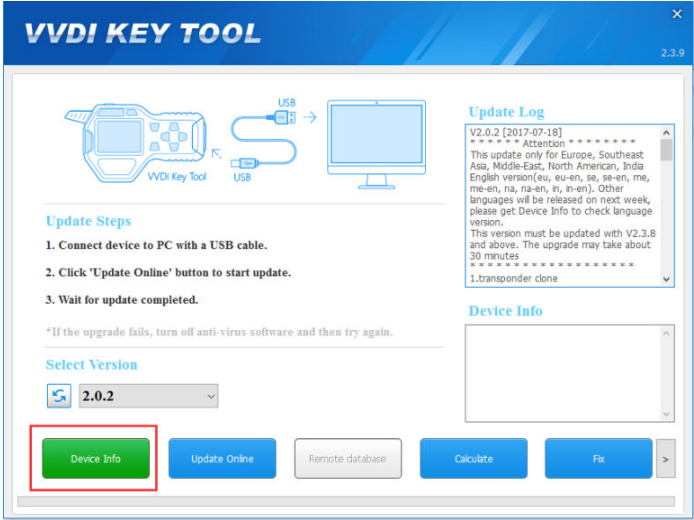Show more buttons with the right arrow
The image size is (694, 520).
coord(666,459)
